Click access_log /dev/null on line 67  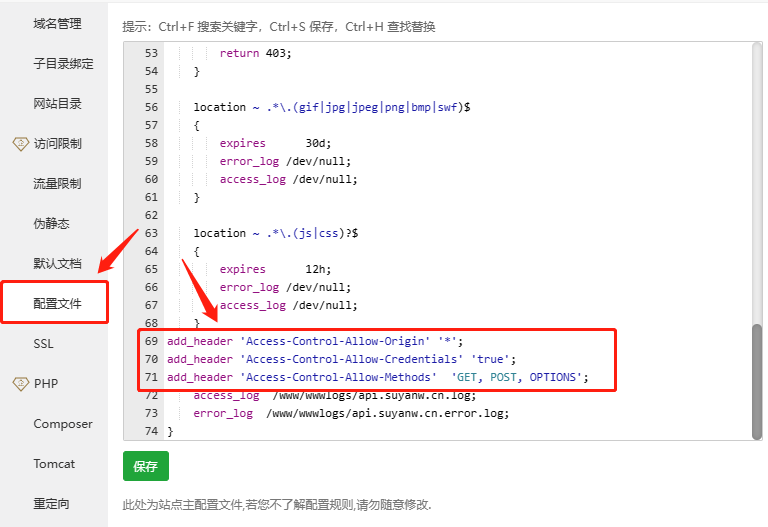288,305
